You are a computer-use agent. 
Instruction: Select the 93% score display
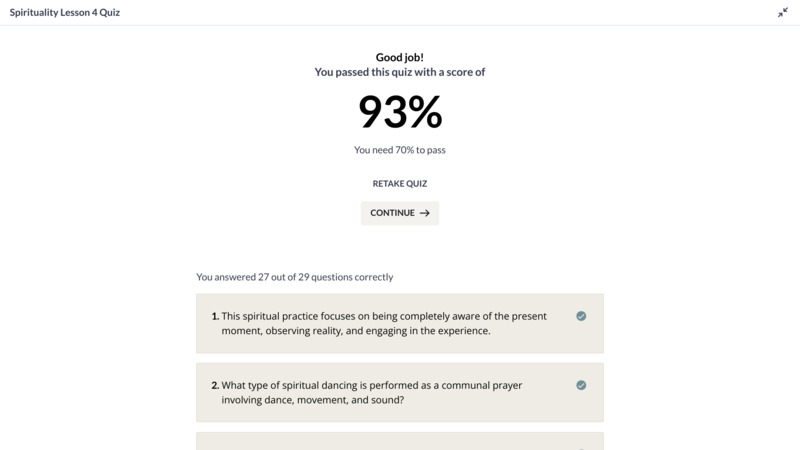[400, 112]
